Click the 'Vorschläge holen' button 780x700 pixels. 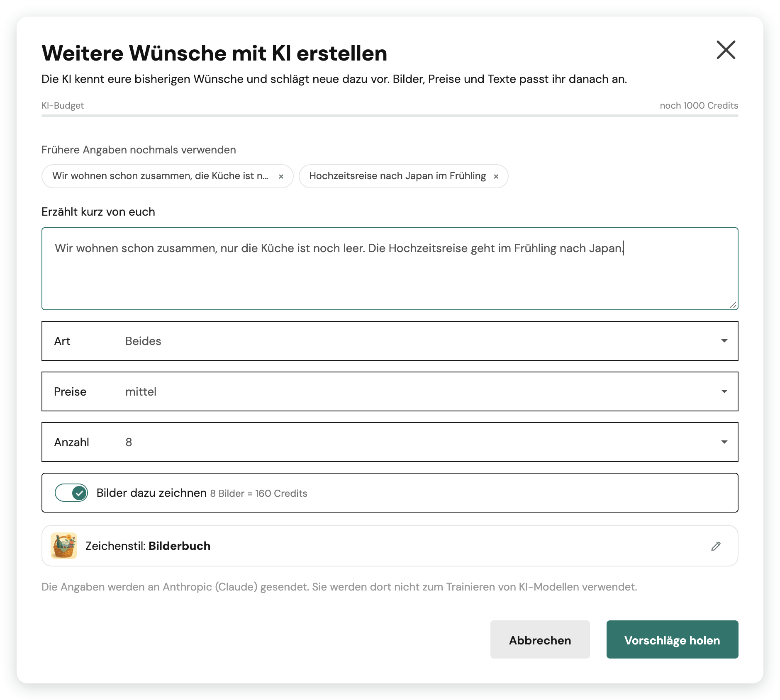672,639
